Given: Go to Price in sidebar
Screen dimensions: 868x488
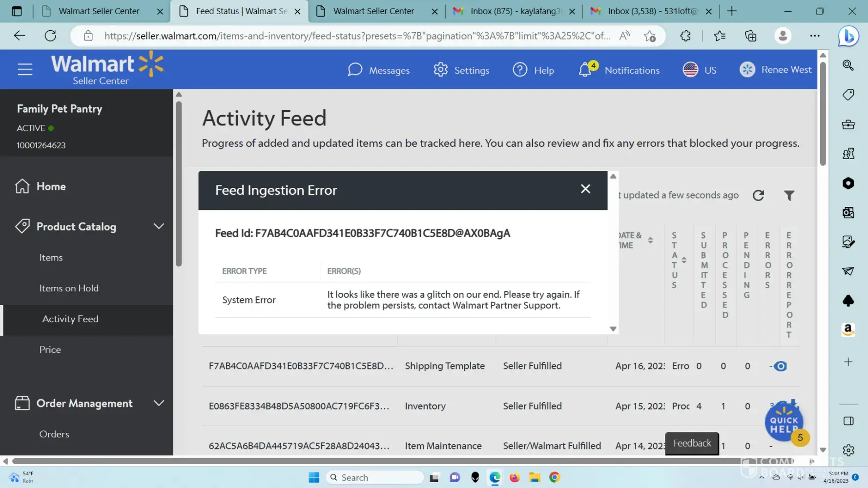Looking at the screenshot, I should (50, 350).
